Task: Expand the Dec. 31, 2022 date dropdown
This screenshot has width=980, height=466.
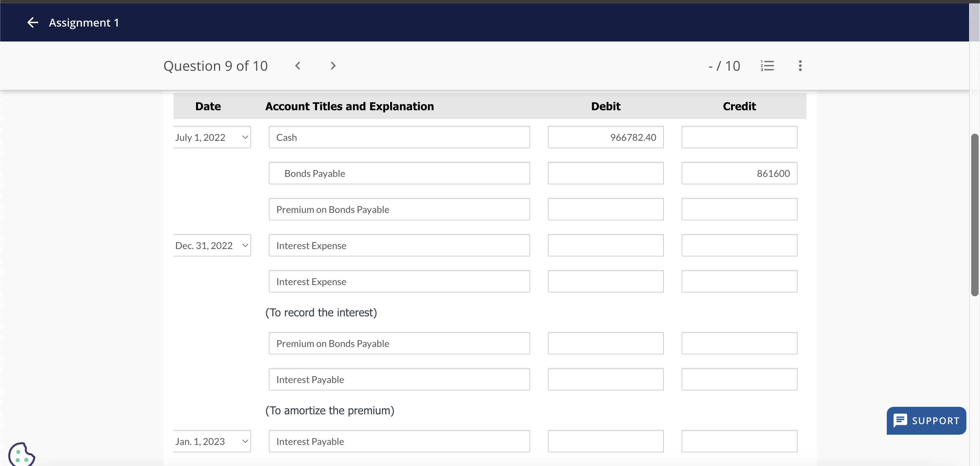Action: (212, 245)
